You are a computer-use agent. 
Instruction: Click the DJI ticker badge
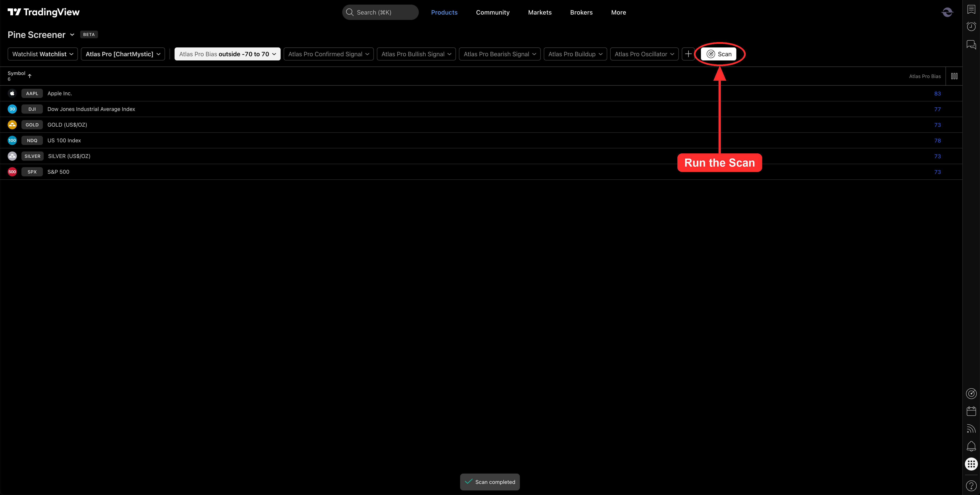pyautogui.click(x=32, y=109)
